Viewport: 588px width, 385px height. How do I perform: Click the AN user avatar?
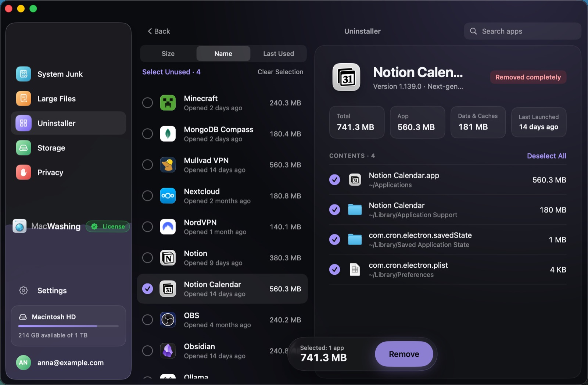(23, 363)
